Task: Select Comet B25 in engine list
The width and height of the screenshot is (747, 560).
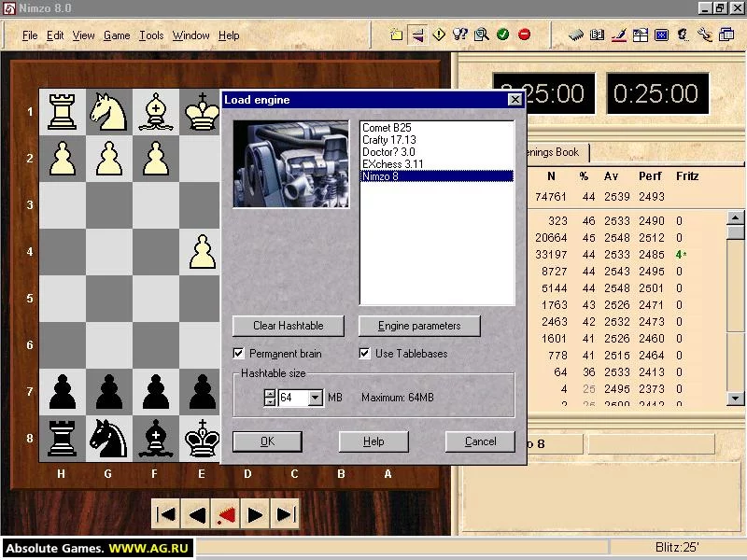Action: (437, 128)
